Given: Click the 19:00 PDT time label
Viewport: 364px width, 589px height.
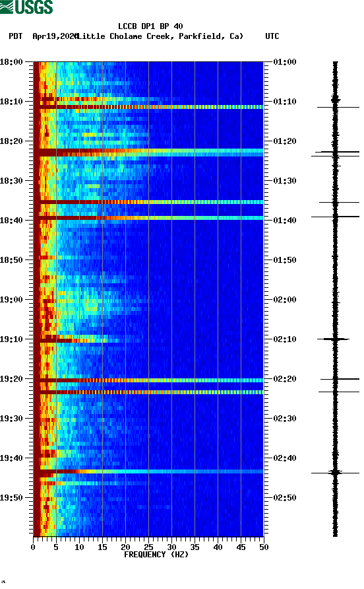Looking at the screenshot, I should point(11,300).
